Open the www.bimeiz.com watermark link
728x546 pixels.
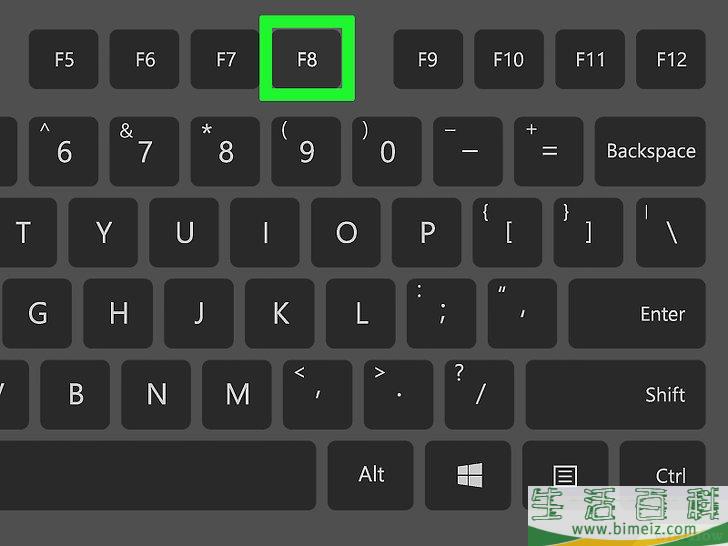634,529
